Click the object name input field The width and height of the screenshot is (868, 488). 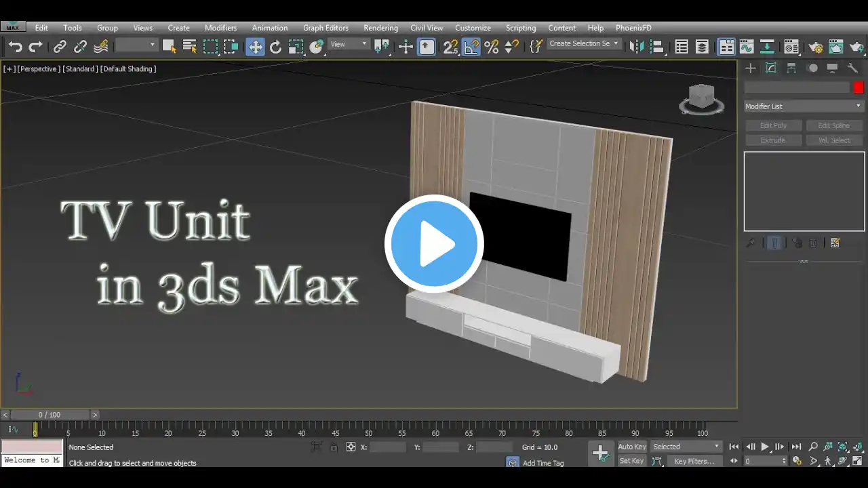coord(797,87)
